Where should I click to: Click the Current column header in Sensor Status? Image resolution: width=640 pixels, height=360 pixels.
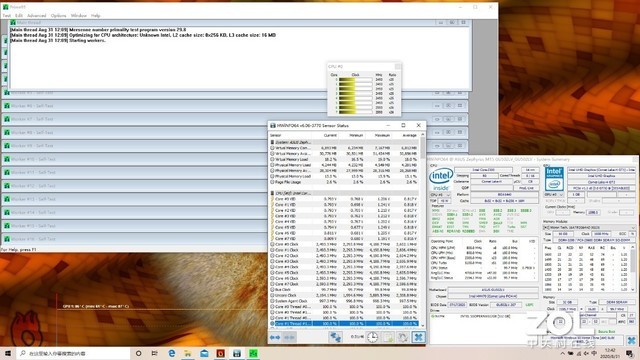[330, 135]
